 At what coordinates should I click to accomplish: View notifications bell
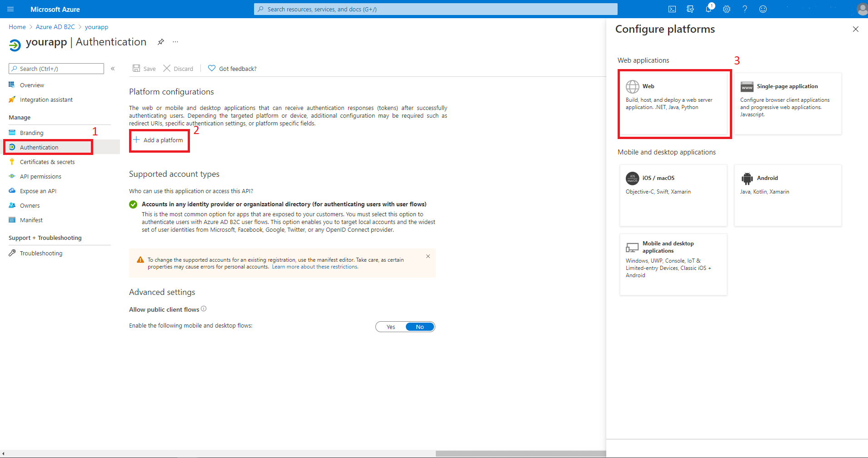[709, 9]
